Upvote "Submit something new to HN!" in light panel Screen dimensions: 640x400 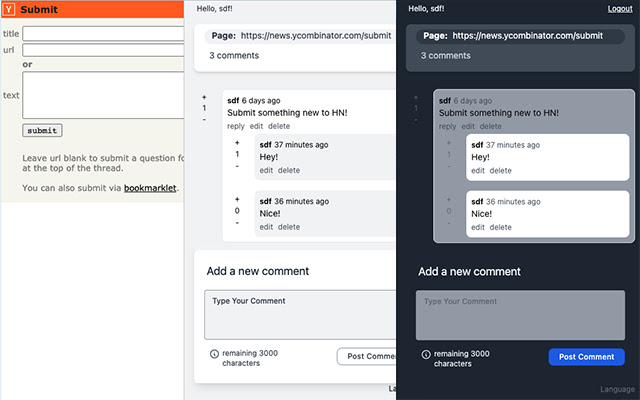tap(204, 98)
